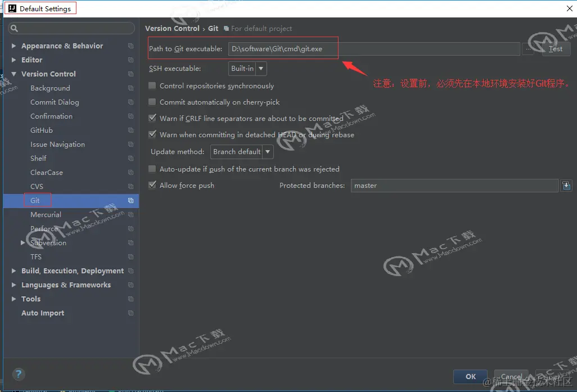Click project-level icon beside TFS row
Viewport: 577px width, 392px height.
point(130,257)
